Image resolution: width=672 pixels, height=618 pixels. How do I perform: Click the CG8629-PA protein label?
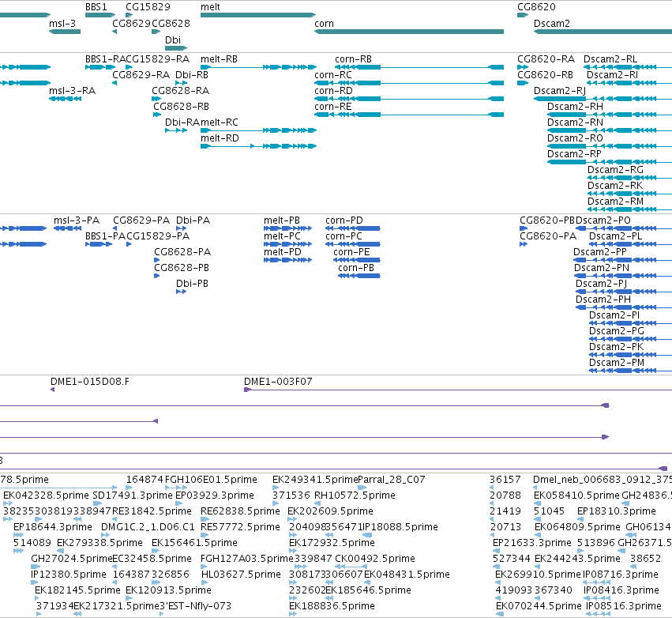pyautogui.click(x=141, y=220)
